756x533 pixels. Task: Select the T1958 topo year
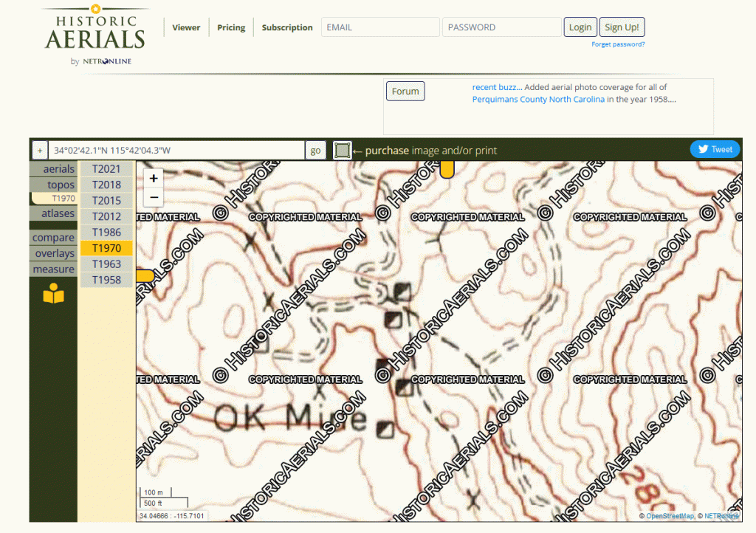[x=106, y=280]
